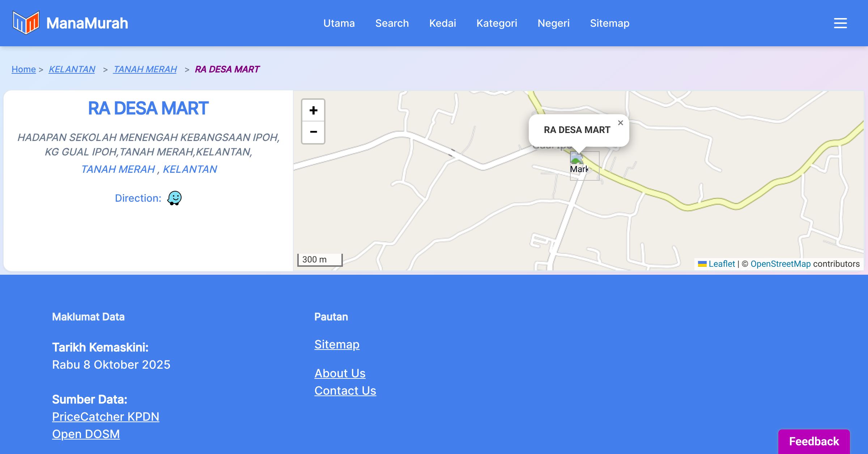Screen dimensions: 868x454
Task: Open OpenStreetMap attribution link
Action: click(x=780, y=264)
